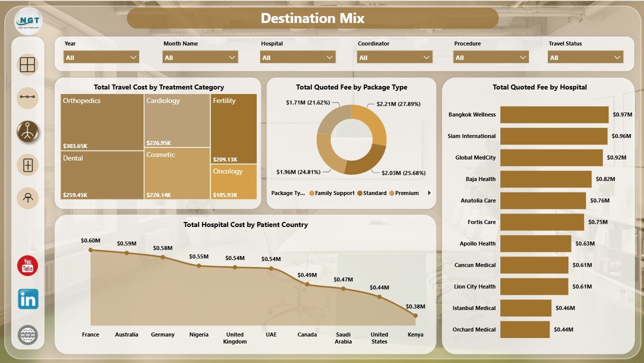Click the Kenya data point on line chart
Viewport: 644px width, 363px height.
click(415, 315)
